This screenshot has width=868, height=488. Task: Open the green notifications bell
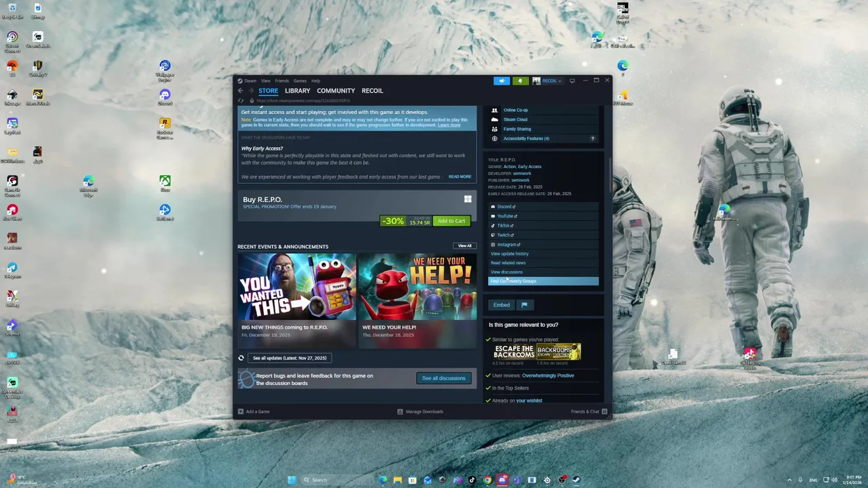click(520, 81)
